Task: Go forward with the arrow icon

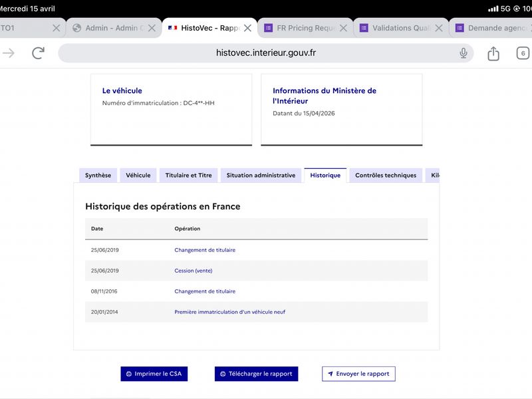Action: point(9,53)
